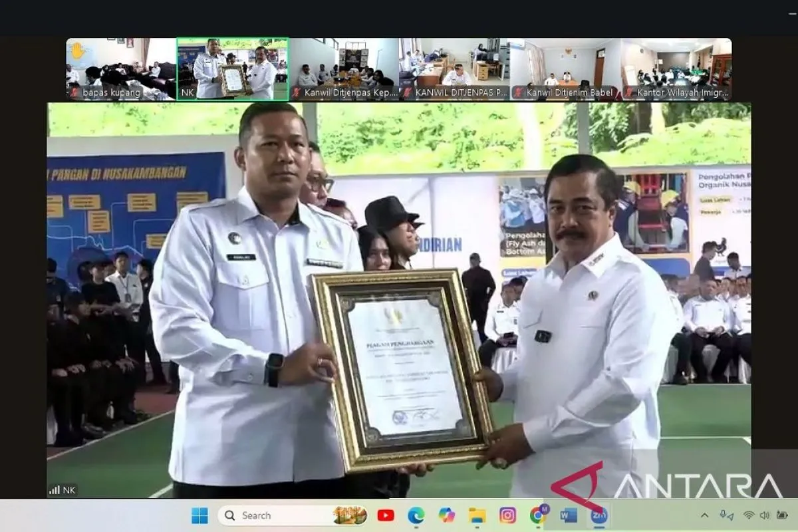Select the Kanwil Ditjenim Babel video thumbnail
The image size is (798, 532).
tap(565, 69)
